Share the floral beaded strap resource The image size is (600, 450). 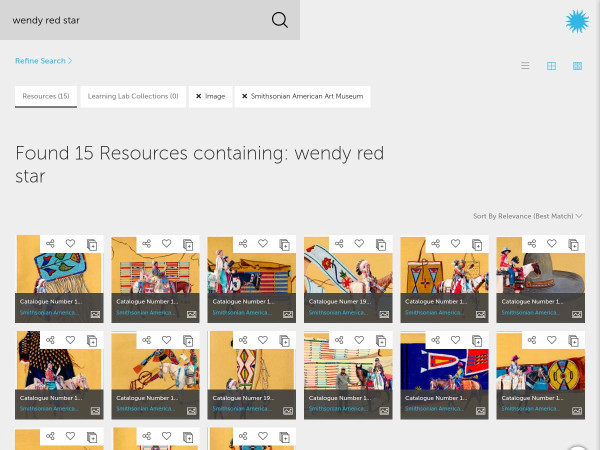point(339,243)
